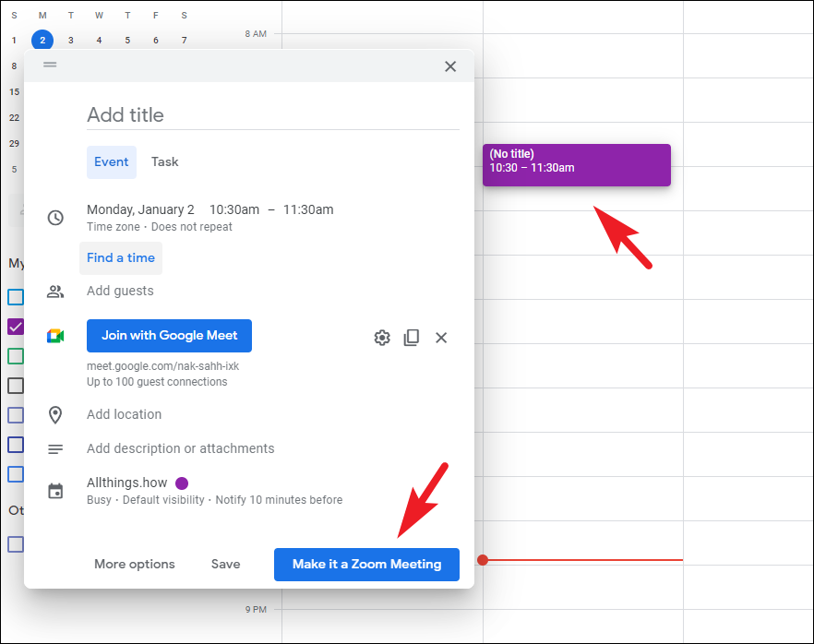Click the purple event color dot
814x644 pixels.
pos(182,483)
